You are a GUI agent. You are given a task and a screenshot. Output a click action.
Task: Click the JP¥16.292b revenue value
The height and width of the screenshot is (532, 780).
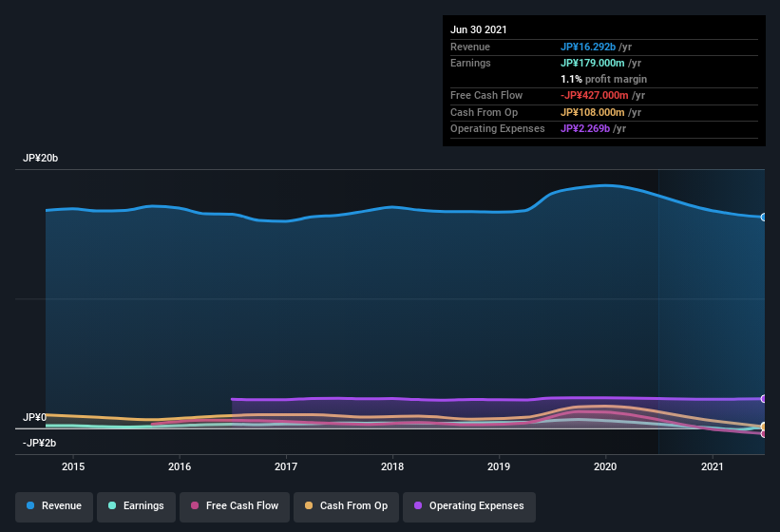588,47
